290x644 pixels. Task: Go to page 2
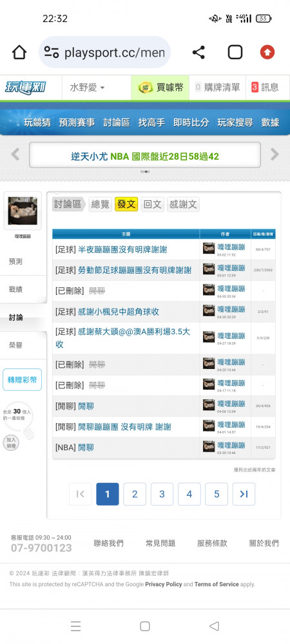(135, 494)
